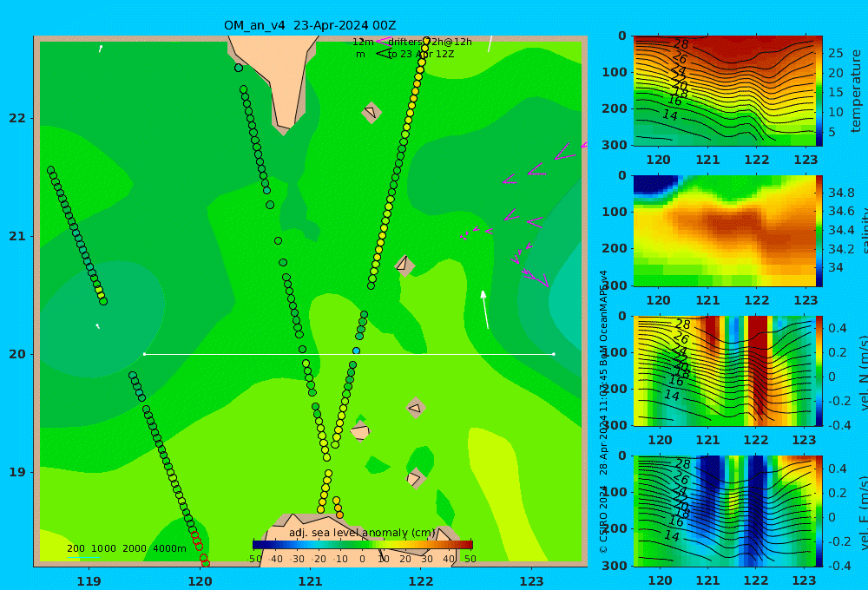
Task: Open the vel. N velocity section panel
Action: coord(724,370)
